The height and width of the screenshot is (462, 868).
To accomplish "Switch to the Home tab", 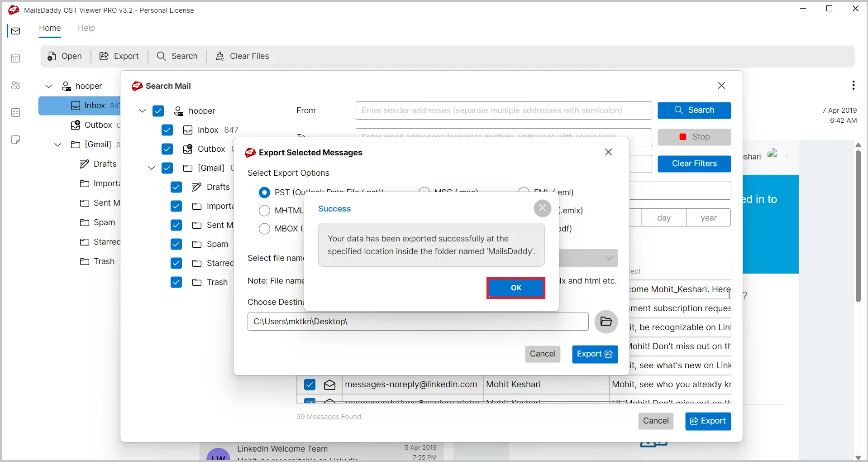I will tap(50, 28).
